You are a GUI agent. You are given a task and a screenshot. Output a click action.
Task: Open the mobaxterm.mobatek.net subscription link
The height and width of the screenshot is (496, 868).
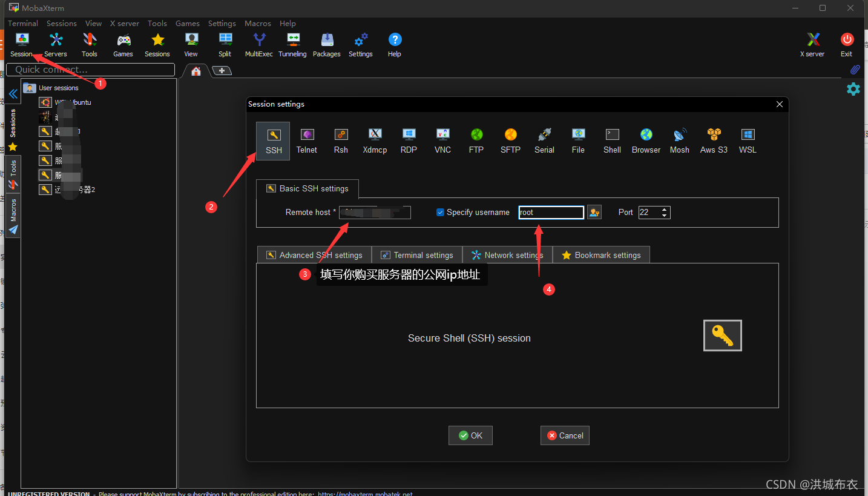pos(365,494)
